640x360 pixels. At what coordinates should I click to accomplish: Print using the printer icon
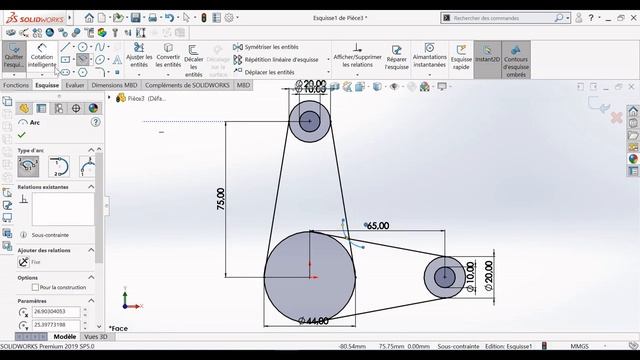tap(152, 18)
